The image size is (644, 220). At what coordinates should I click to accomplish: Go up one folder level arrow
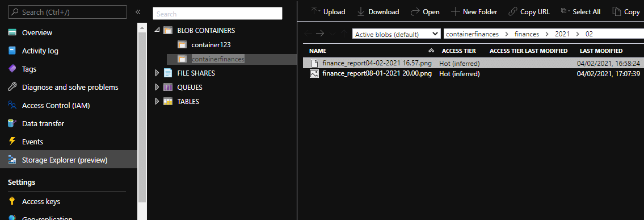344,34
